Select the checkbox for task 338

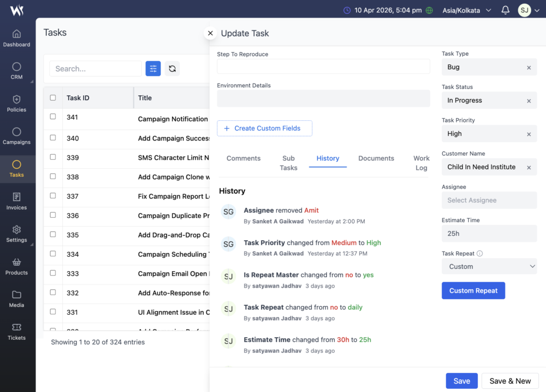pos(53,176)
